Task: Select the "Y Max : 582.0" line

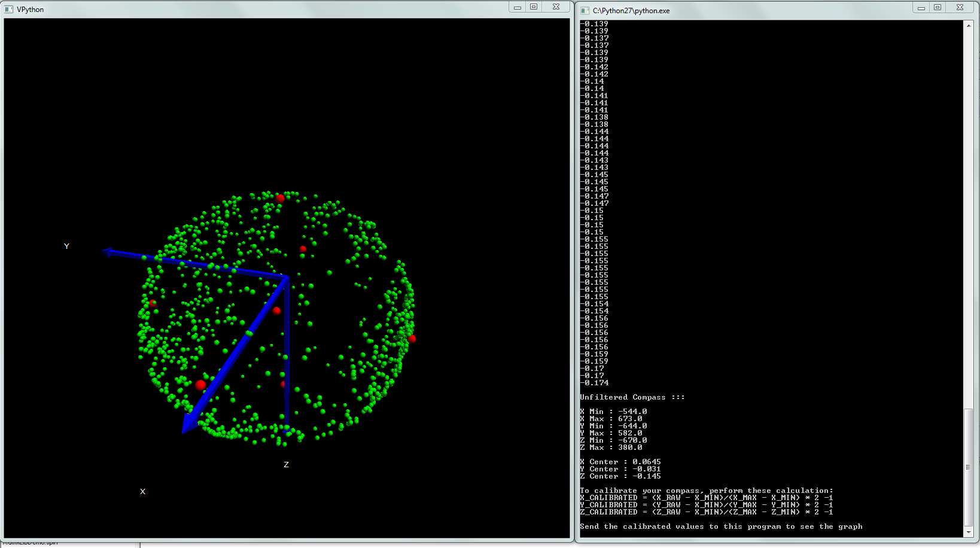Action: [x=611, y=433]
